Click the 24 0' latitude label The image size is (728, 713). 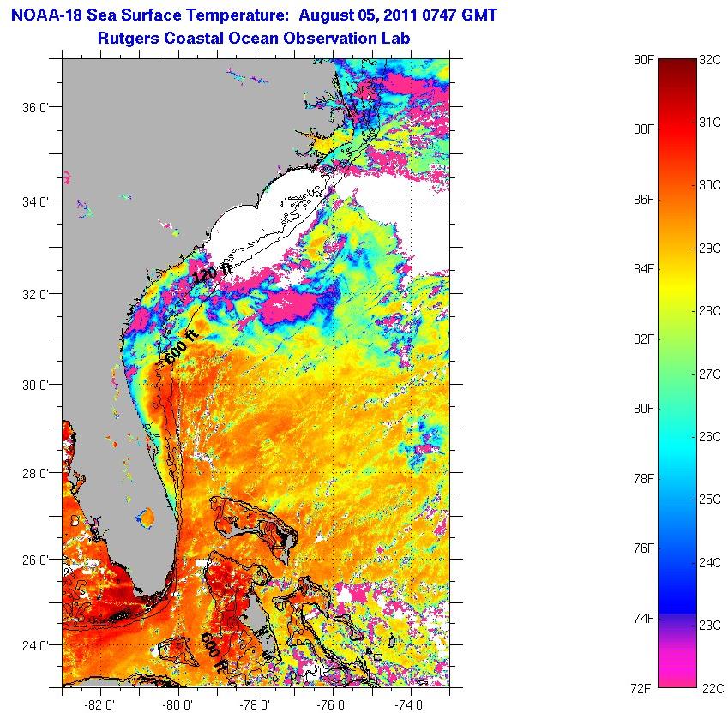36,645
